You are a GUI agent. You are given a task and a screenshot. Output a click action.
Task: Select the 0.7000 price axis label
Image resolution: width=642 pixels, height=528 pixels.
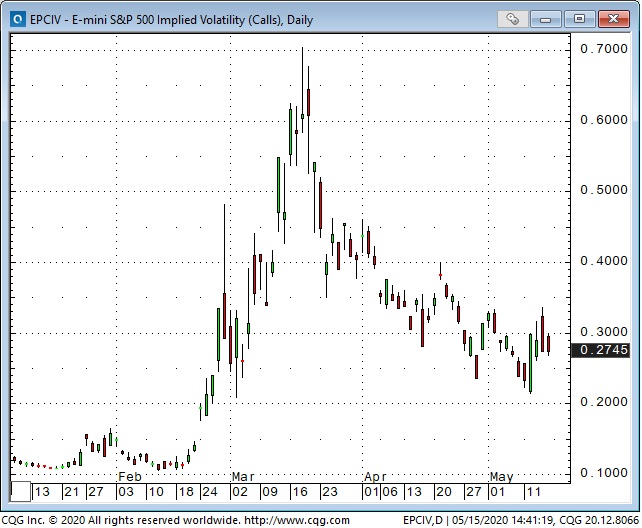(x=604, y=49)
